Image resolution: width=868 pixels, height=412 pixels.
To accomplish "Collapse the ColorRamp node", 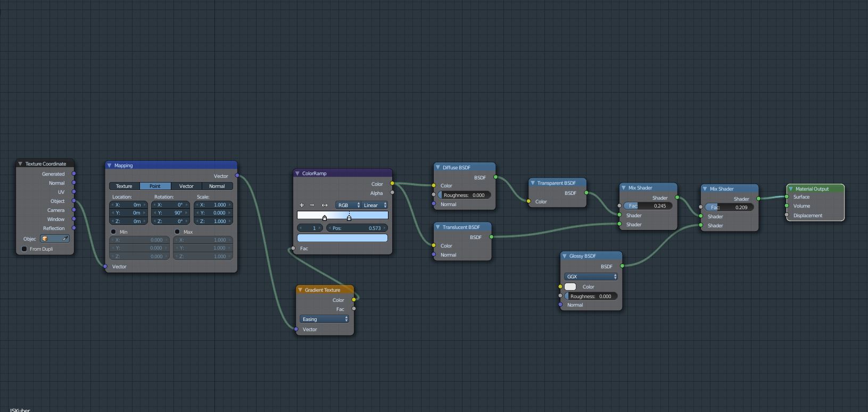I will [x=297, y=174].
